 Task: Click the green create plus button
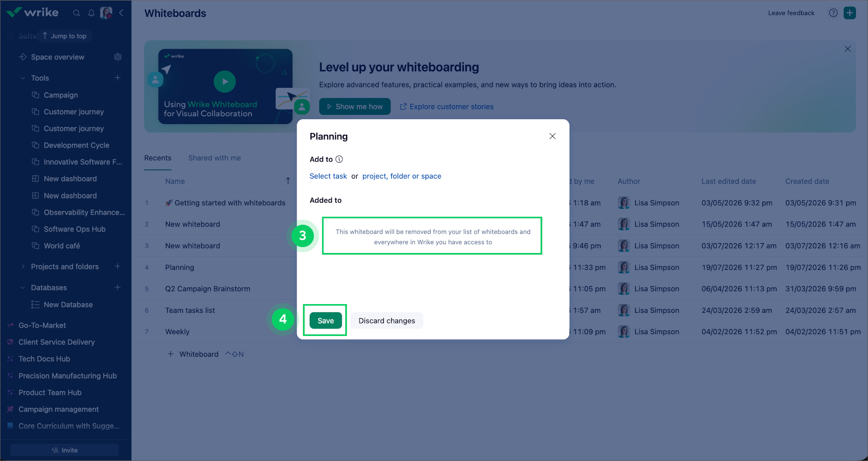(x=850, y=13)
